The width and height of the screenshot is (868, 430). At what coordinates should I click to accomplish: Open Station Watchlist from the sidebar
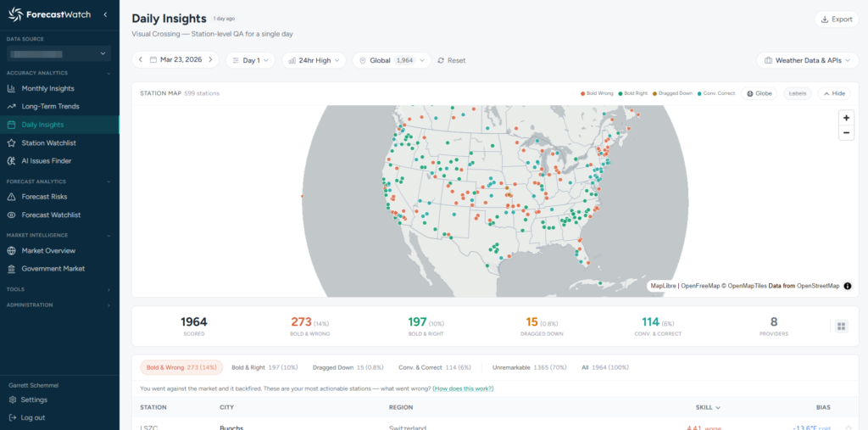[51, 142]
